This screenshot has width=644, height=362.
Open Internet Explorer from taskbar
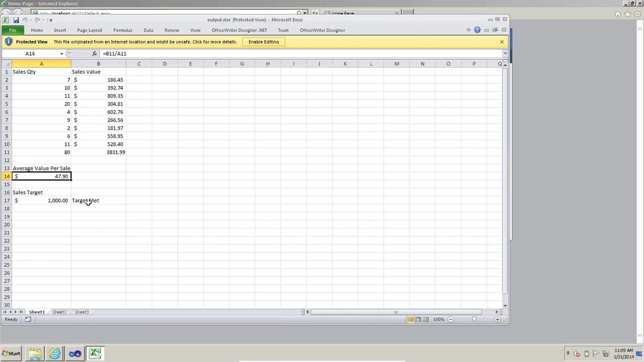55,353
